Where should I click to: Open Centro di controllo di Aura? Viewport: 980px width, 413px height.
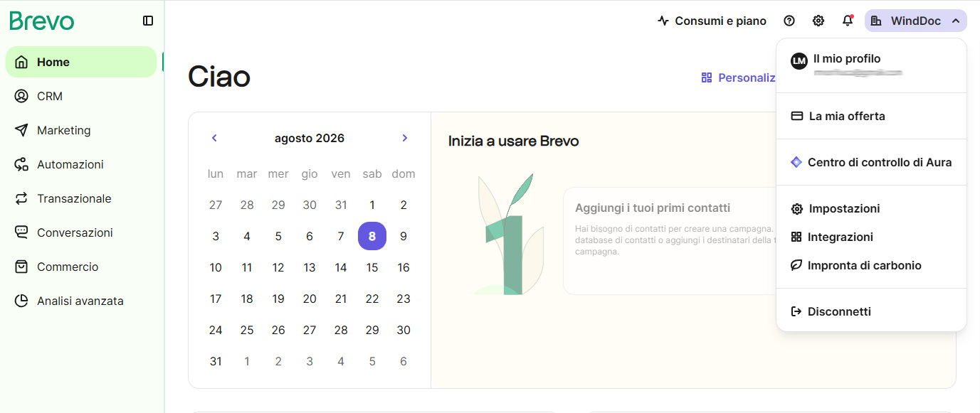[871, 162]
